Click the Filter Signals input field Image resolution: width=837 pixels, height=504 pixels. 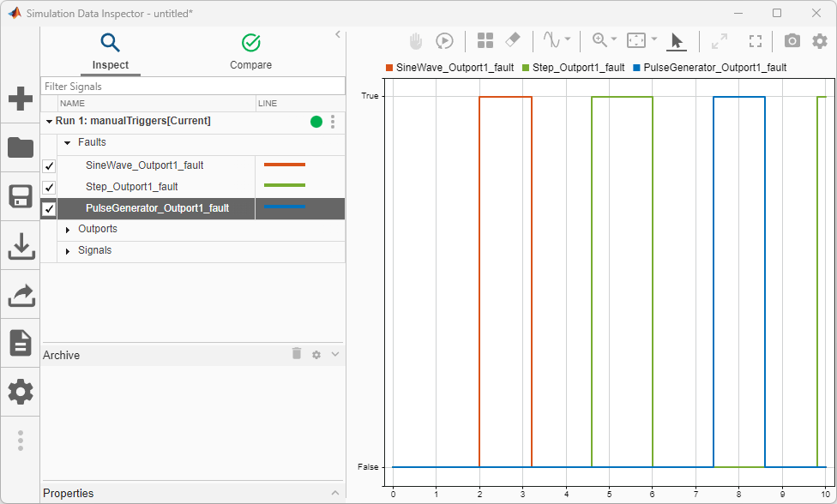193,87
